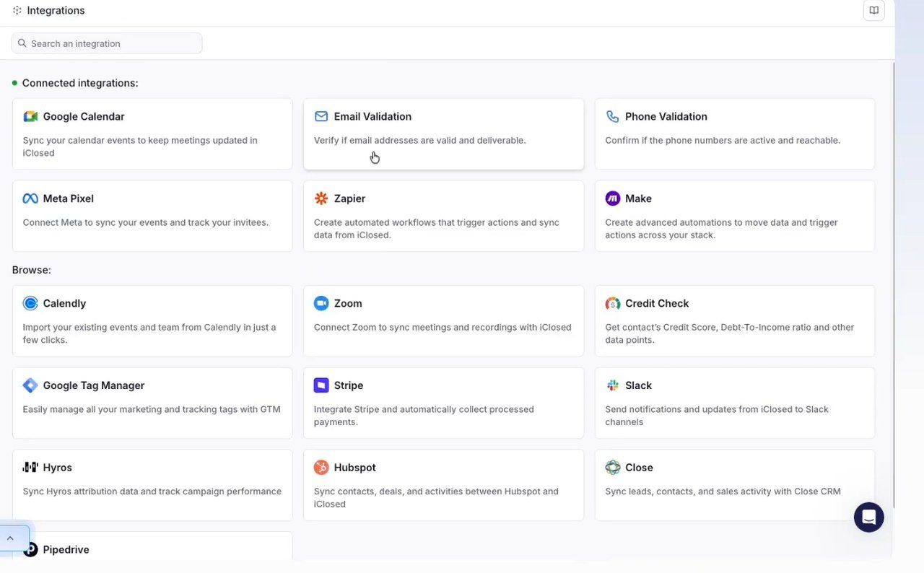Click the Zoom card description
This screenshot has height=573, width=924.
coord(443,327)
